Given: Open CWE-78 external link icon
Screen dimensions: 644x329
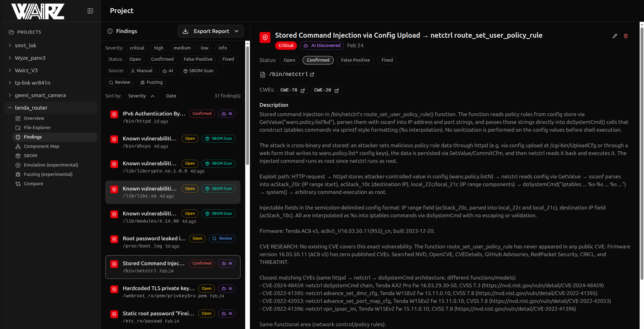Looking at the screenshot, I should click(303, 91).
